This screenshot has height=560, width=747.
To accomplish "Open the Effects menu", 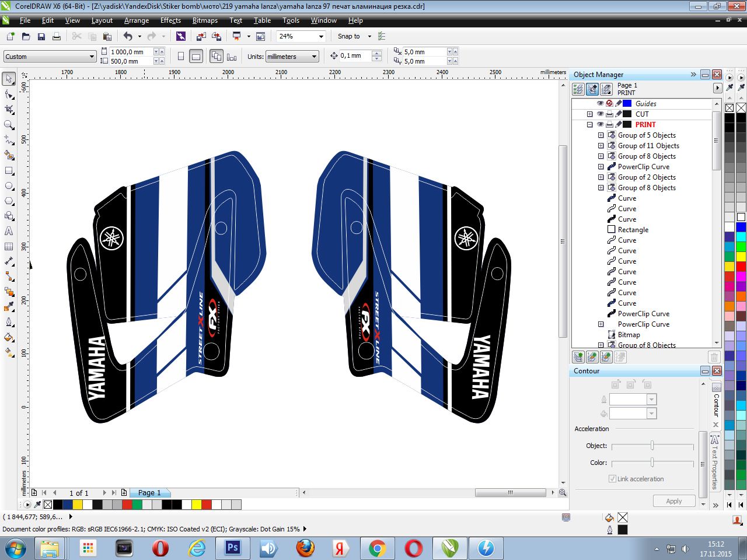I will point(170,20).
